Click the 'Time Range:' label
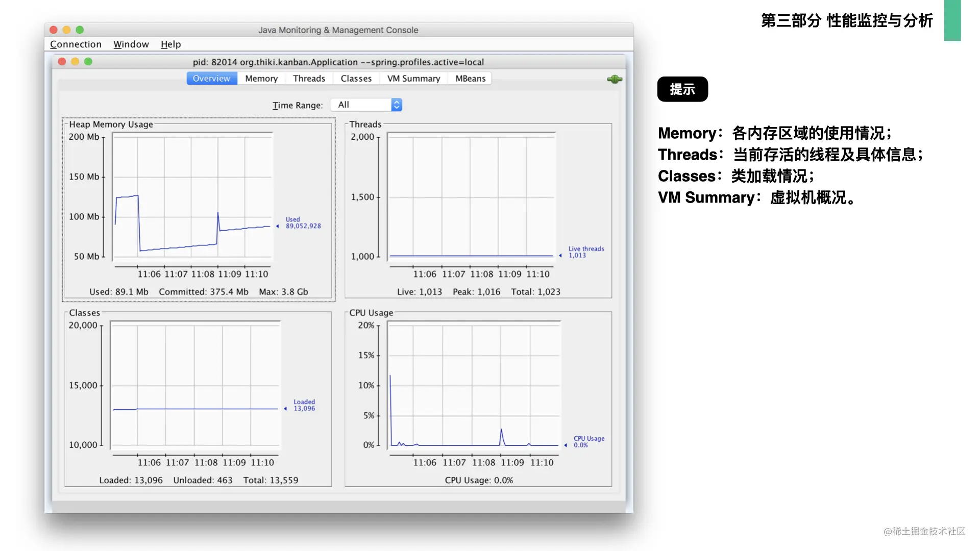Viewport: 980px width, 551px height. click(x=298, y=105)
